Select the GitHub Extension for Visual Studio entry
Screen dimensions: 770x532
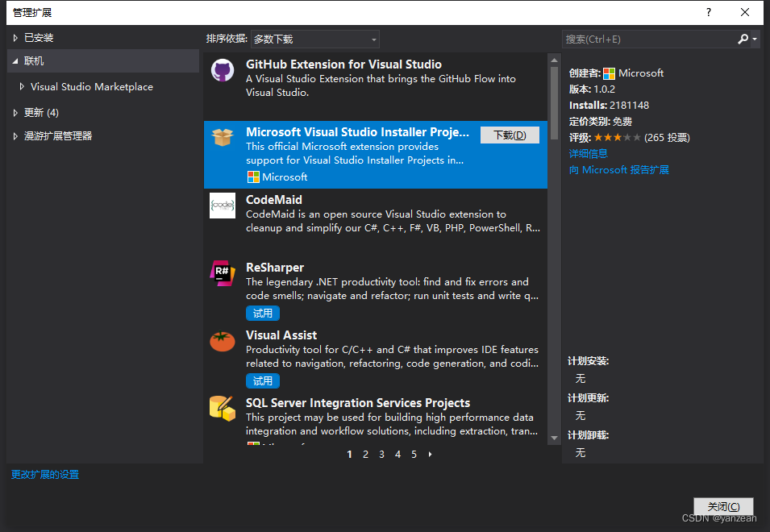tap(376, 87)
